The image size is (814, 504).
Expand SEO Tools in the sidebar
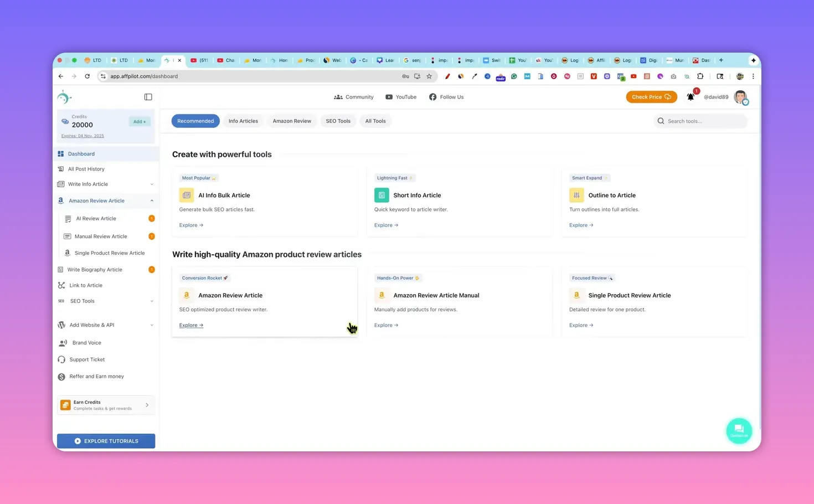point(152,301)
